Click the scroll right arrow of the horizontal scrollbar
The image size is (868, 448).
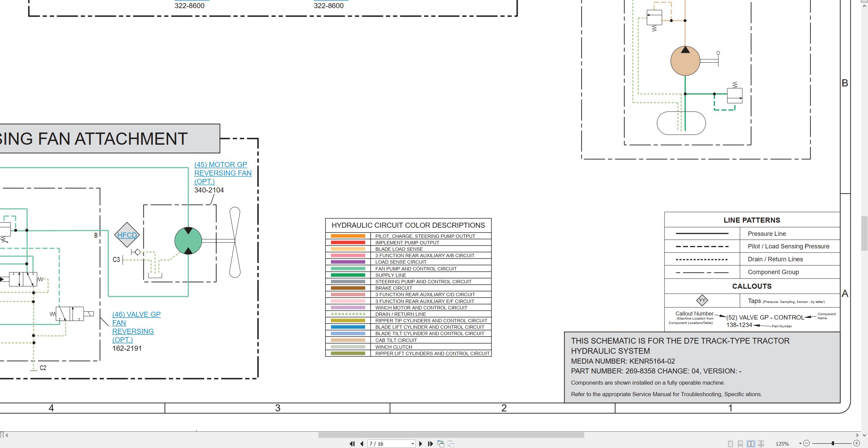tap(857, 435)
